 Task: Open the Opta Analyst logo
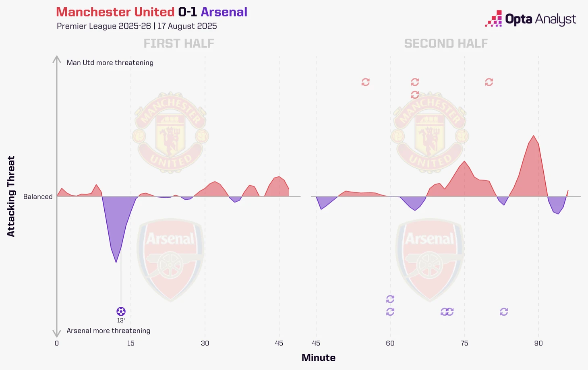(x=530, y=19)
